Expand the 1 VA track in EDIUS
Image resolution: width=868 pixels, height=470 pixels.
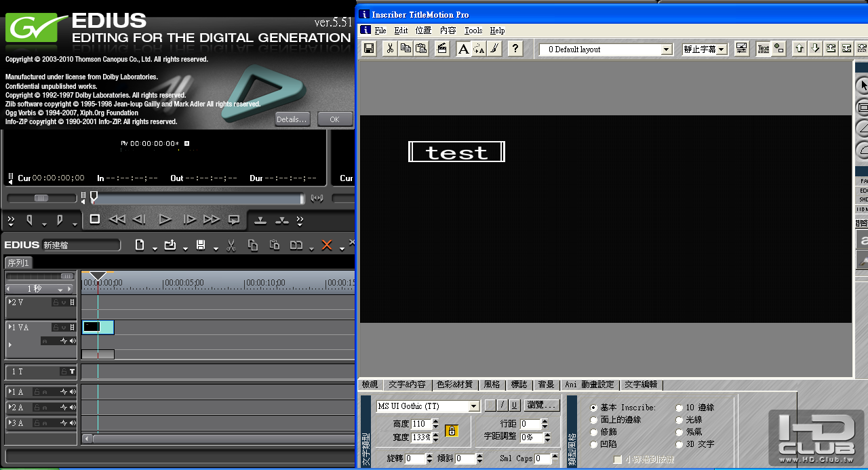9,327
